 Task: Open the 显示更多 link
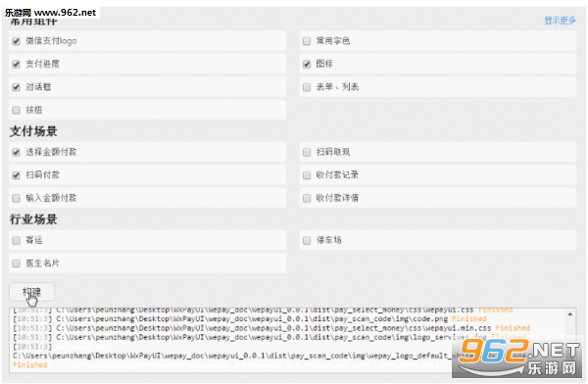560,21
